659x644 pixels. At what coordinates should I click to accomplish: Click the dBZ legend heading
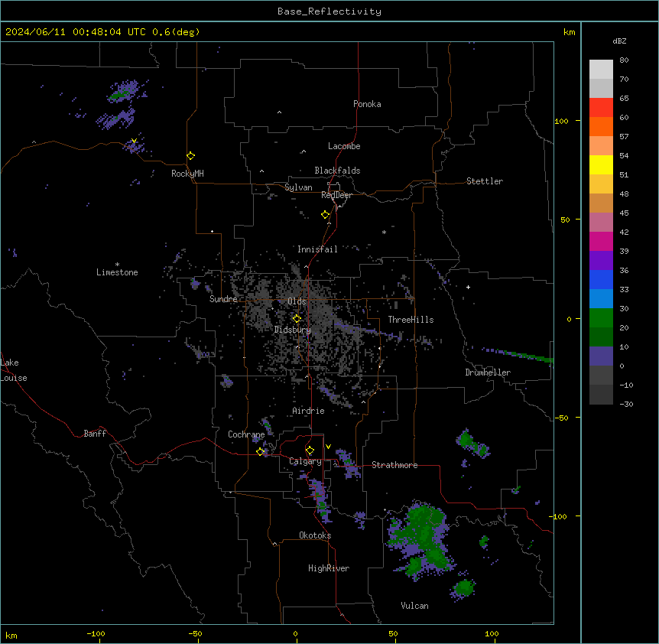pyautogui.click(x=619, y=41)
